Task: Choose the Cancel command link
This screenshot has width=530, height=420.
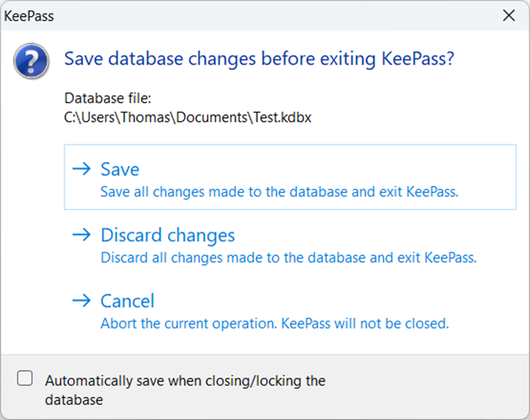Action: 128,301
